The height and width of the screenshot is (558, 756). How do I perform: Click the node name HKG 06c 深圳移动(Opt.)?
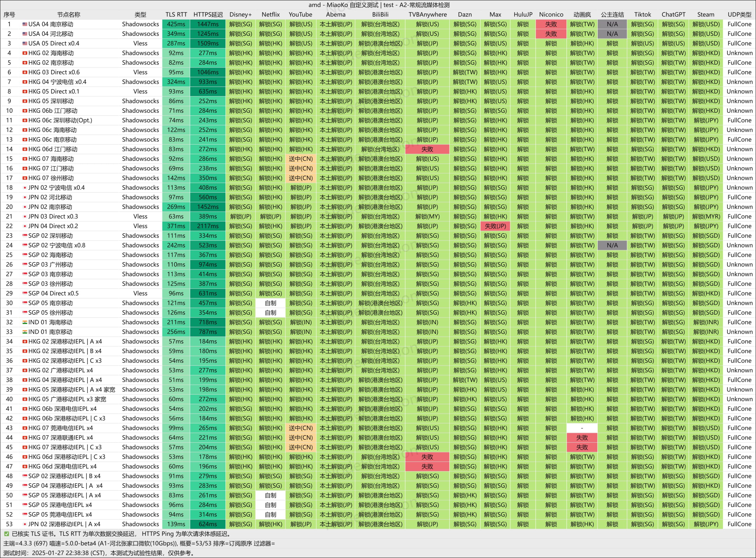click(60, 121)
